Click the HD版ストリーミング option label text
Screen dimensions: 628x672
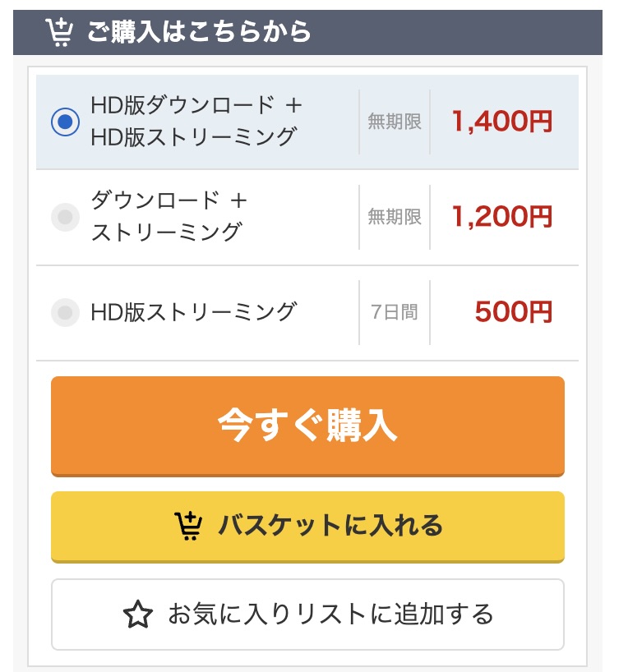(x=193, y=312)
